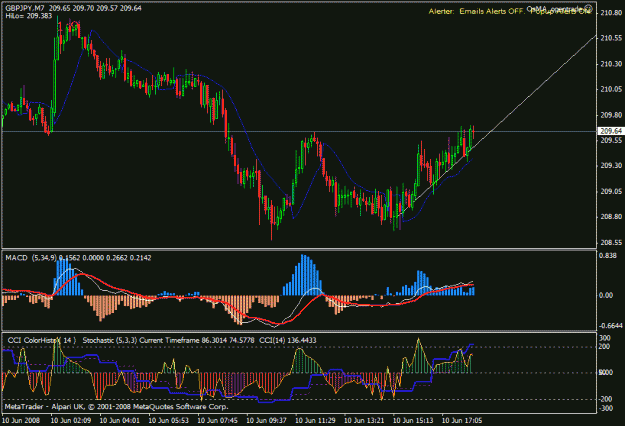Click the 300 CCI scale value

605,338
